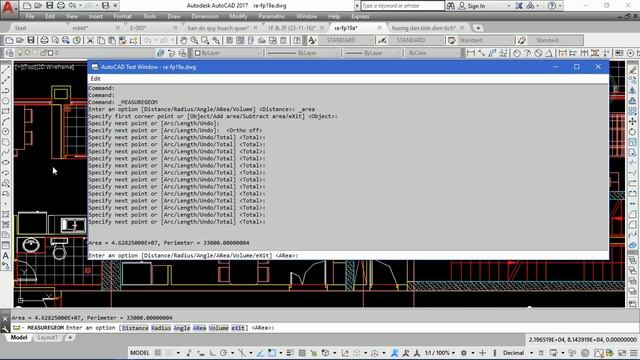
Task: Switch to the E-093* drawing tab
Action: pos(138,28)
